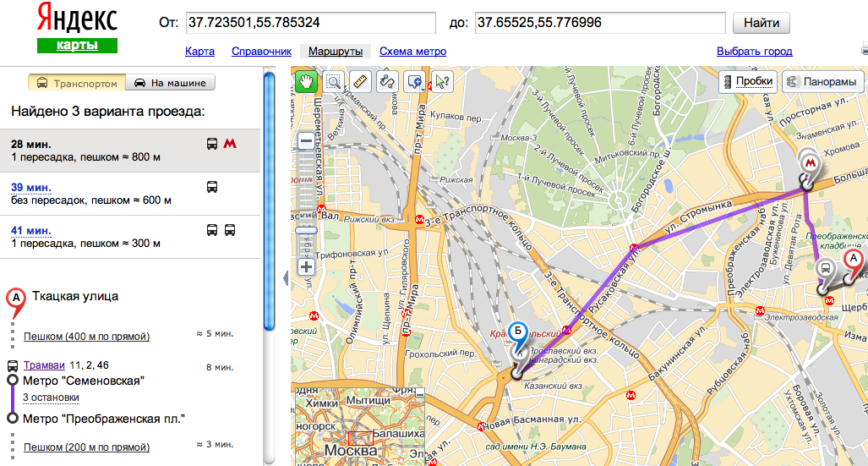
Task: Select the magnifier zoom-area tool
Action: click(333, 82)
